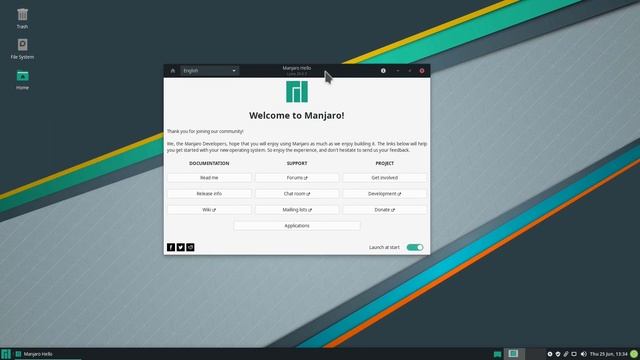Select the empty second workspace
Screen dimensions: 640x360
[x=535, y=353]
